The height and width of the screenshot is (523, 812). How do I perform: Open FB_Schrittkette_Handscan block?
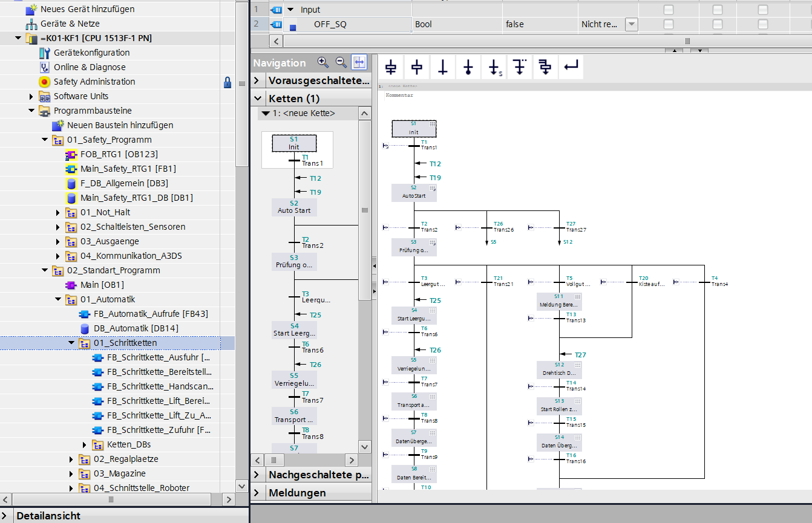pos(160,386)
